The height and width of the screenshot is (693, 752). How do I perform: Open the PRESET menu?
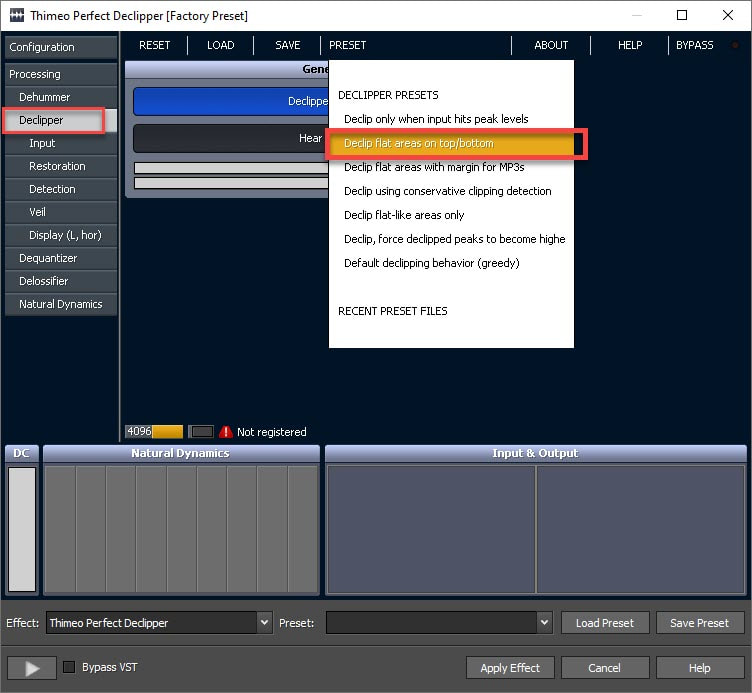[x=347, y=45]
